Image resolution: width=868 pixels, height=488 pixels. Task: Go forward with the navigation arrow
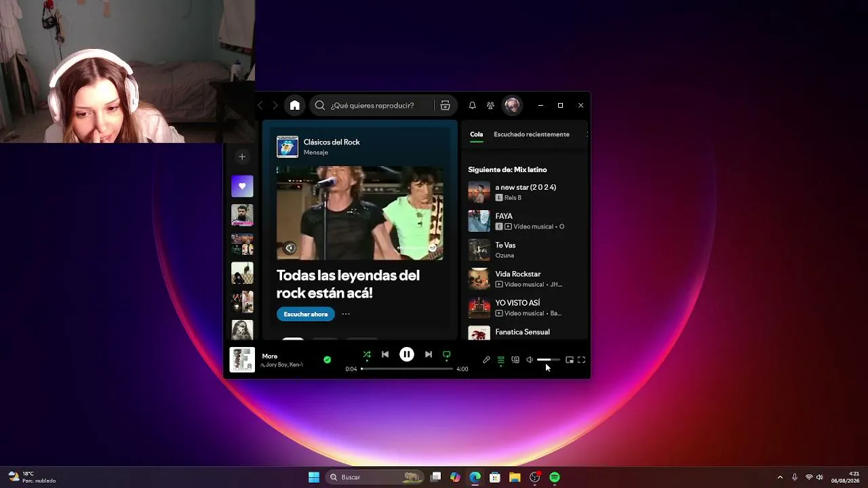coord(275,105)
